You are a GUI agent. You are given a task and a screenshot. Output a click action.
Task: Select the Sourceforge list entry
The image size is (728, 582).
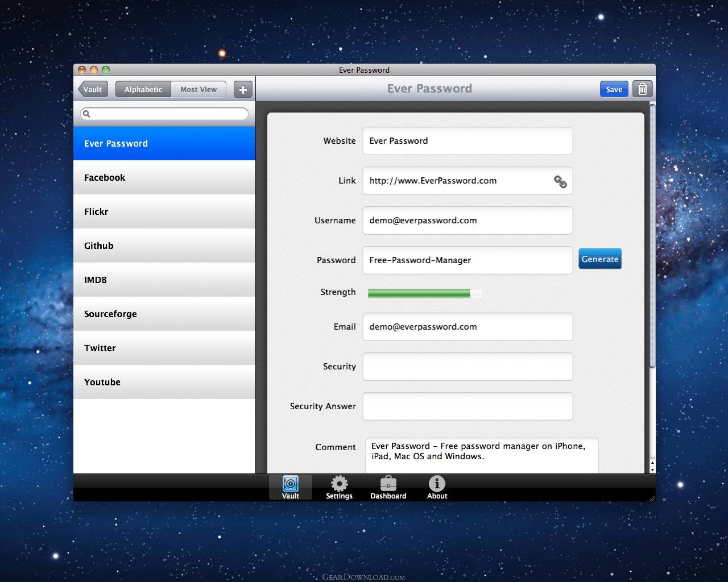tap(164, 314)
